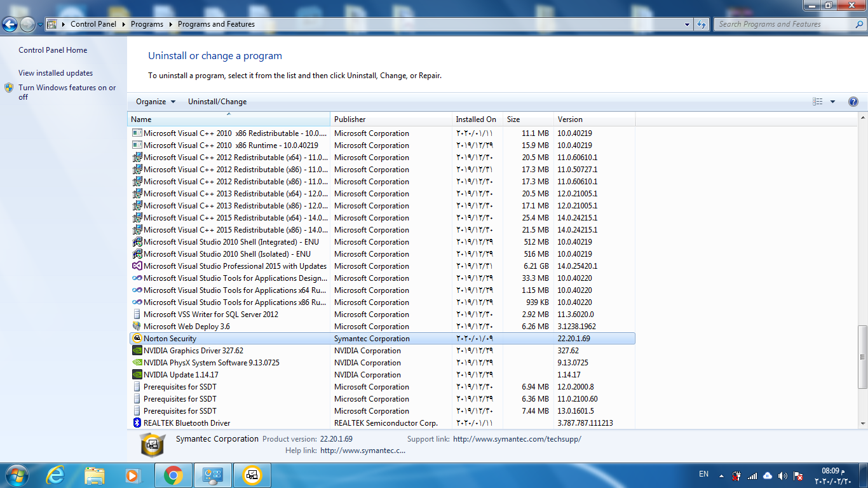This screenshot has width=868, height=488.
Task: Open Turn Windows features on or off
Action: coord(67,92)
